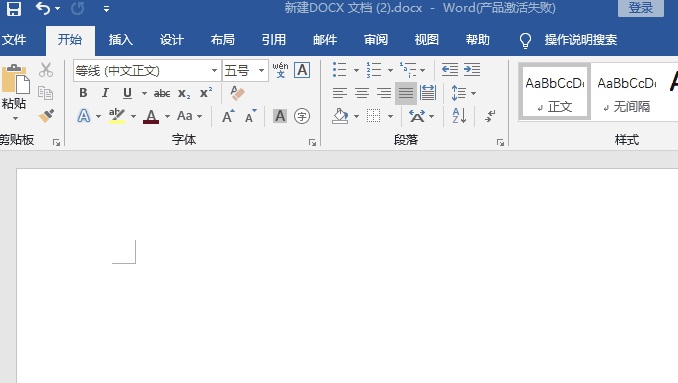Switch to the 引用 tab

pyautogui.click(x=274, y=40)
